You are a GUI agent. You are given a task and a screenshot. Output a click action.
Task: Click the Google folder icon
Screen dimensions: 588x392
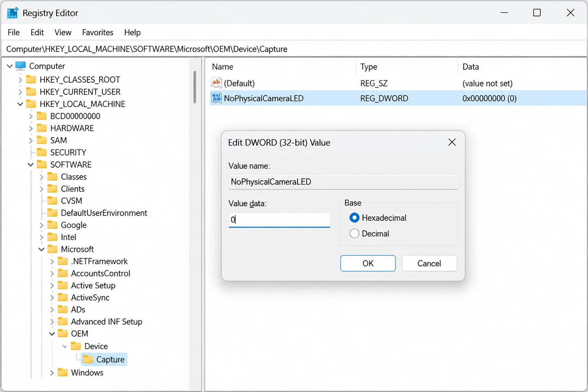click(52, 225)
